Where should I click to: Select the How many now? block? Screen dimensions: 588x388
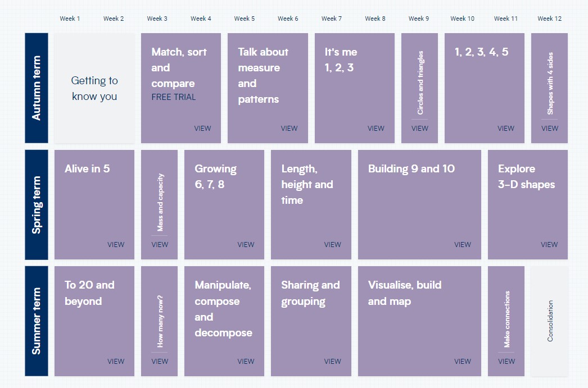coord(160,321)
